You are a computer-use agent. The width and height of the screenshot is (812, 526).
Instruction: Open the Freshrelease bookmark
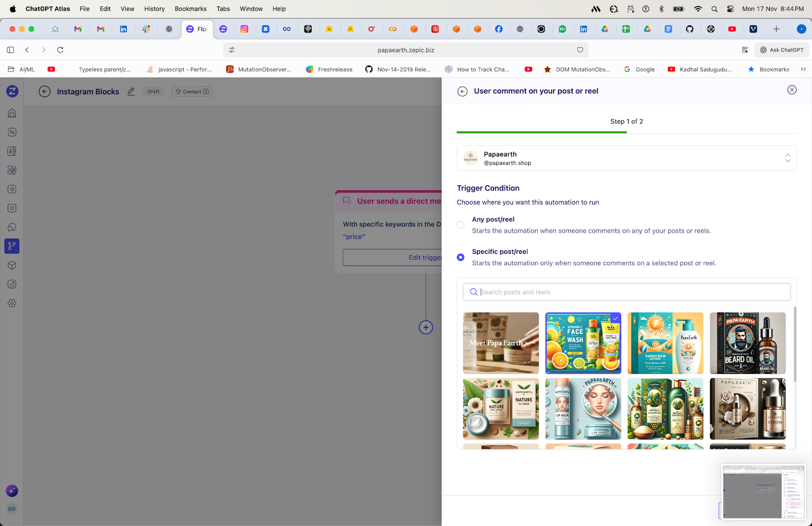click(329, 69)
